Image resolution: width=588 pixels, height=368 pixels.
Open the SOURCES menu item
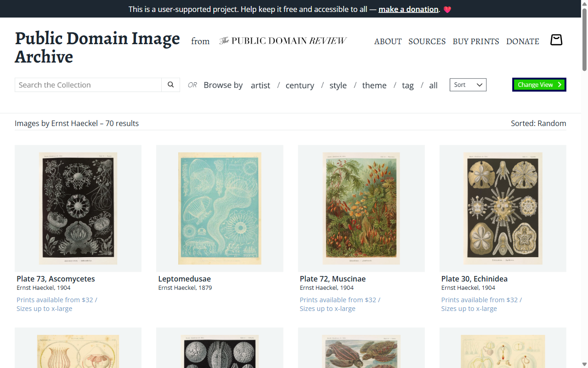427,41
